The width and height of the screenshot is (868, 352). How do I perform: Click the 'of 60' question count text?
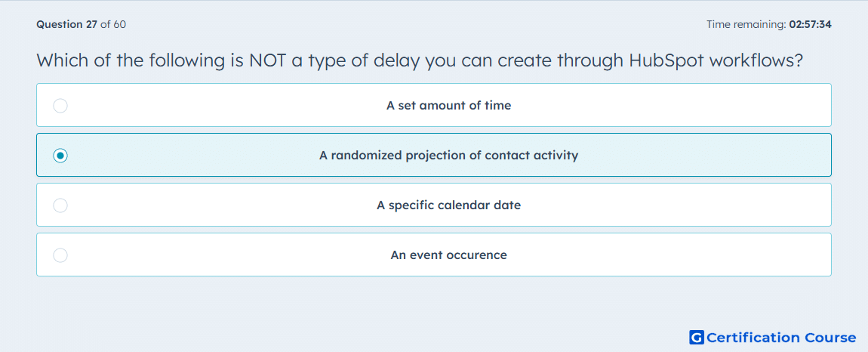pos(113,24)
